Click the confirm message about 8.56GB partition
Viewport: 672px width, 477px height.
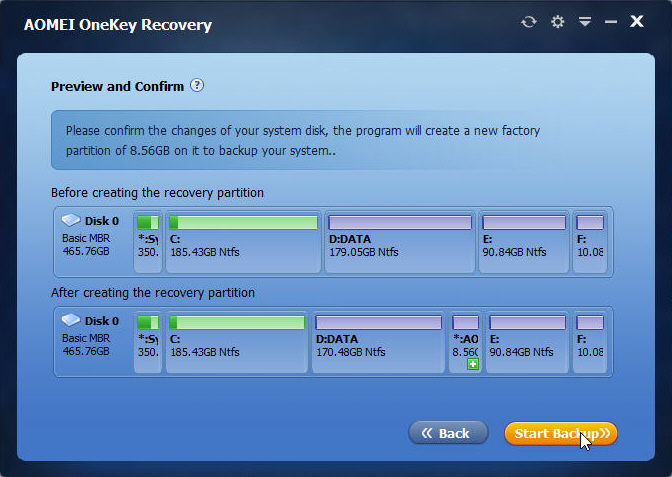click(303, 141)
